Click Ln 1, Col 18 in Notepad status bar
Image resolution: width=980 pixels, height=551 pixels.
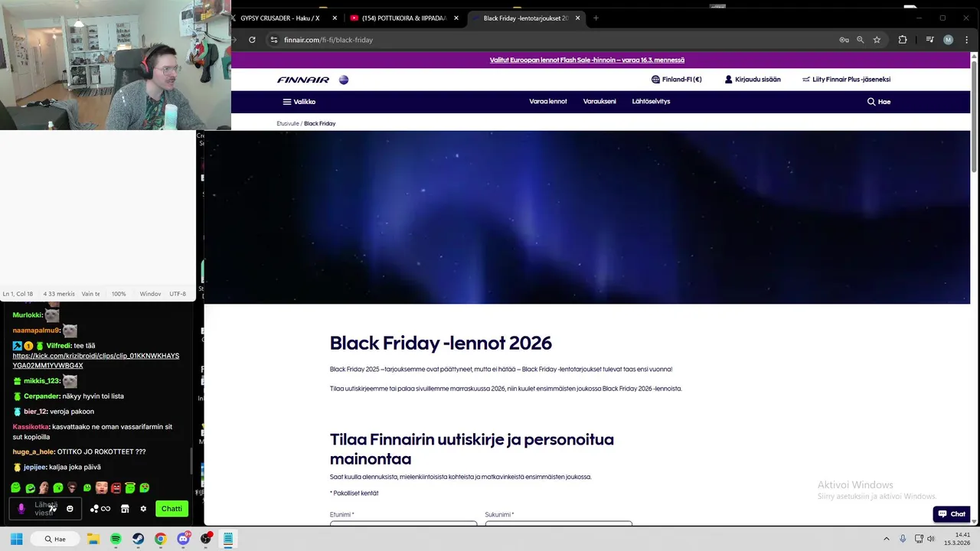18,294
